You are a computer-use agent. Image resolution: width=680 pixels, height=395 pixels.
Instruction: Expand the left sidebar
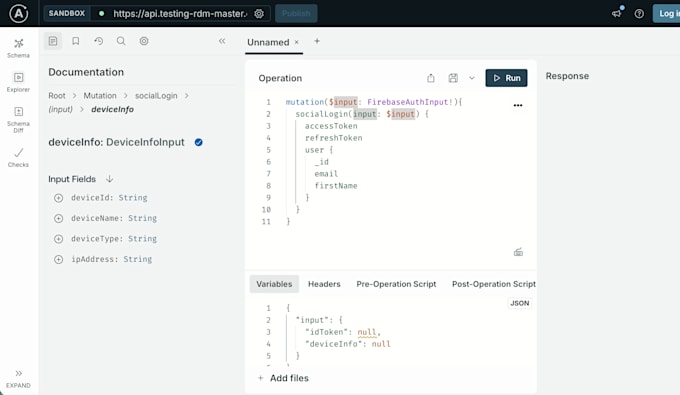pos(18,379)
